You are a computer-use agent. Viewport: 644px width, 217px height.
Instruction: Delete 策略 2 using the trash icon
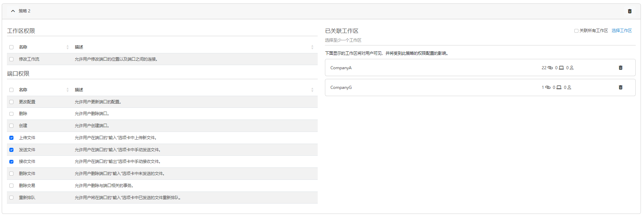click(x=630, y=11)
